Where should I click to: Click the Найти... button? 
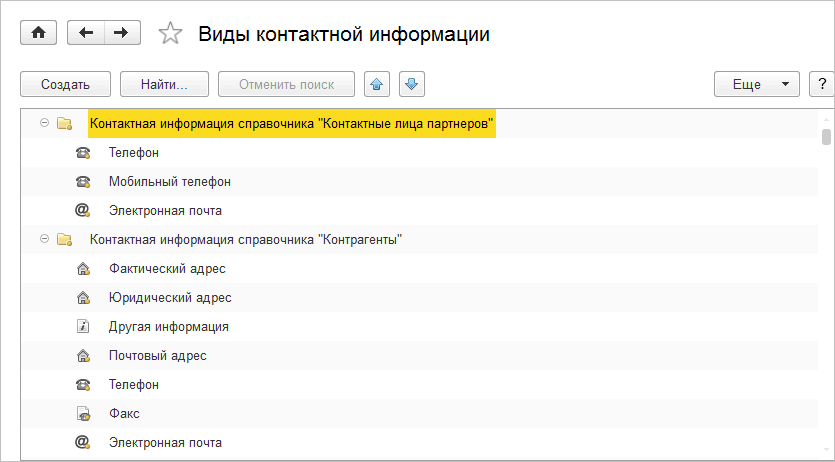coord(165,84)
